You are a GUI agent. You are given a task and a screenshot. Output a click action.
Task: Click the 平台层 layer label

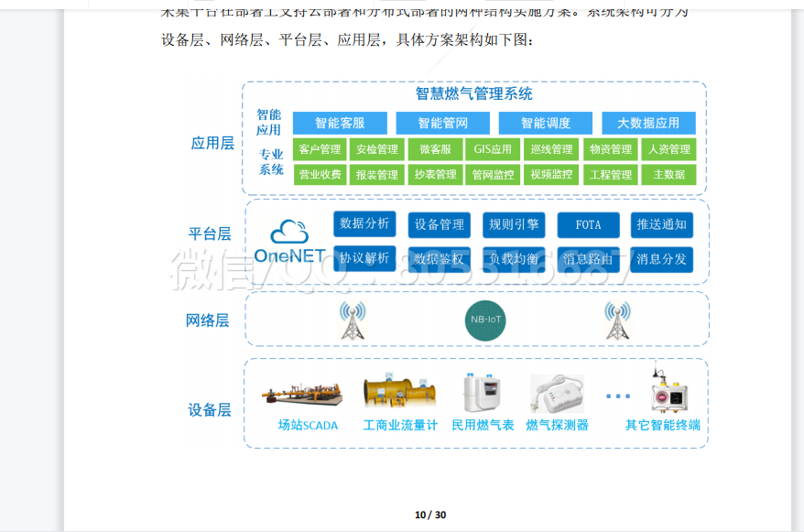(x=210, y=234)
